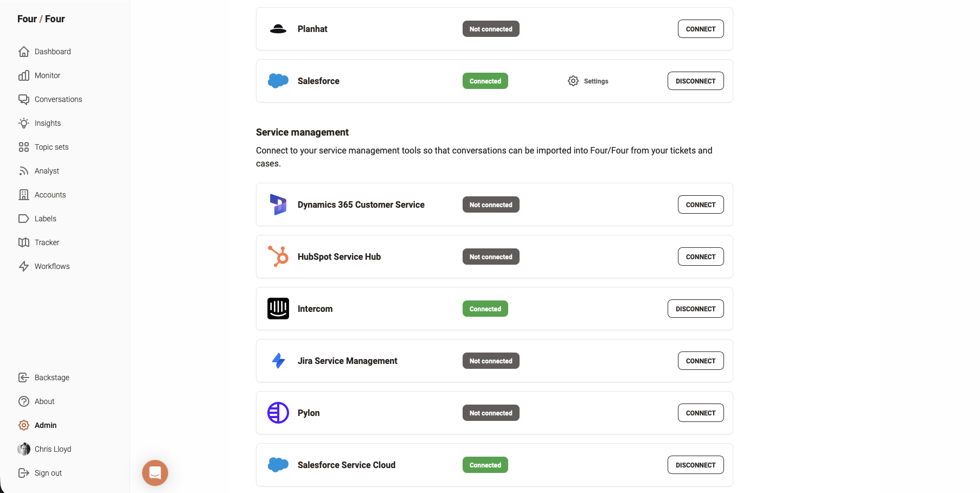Click the Planhat hat logo
The image size is (980, 493).
278,29
